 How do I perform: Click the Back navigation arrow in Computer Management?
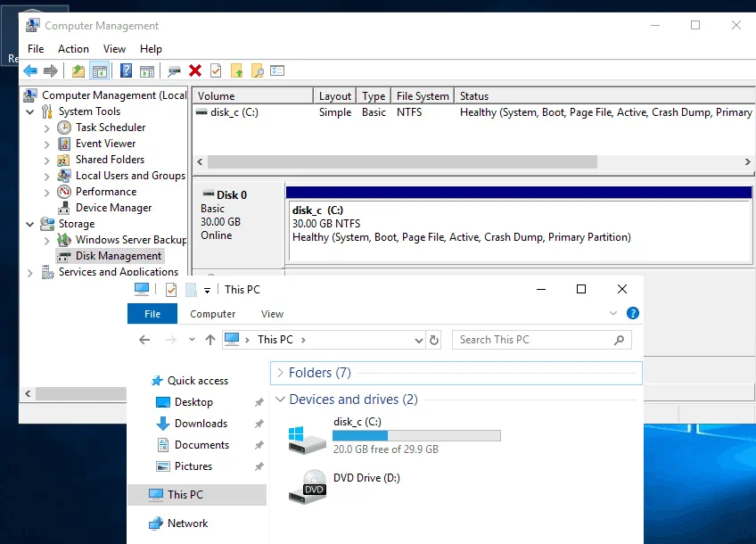click(30, 70)
